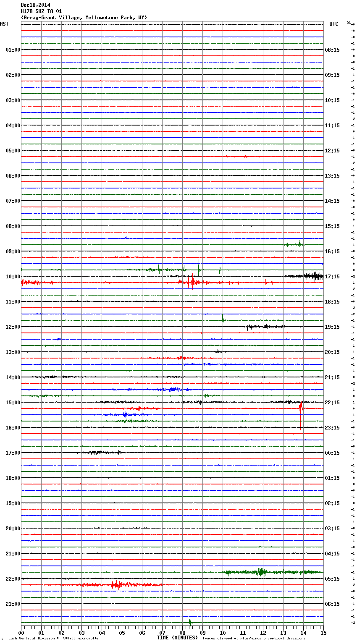Screen dimensions: 357x644
Task: Click the 02:15 UTC row label
Action: click(x=332, y=503)
